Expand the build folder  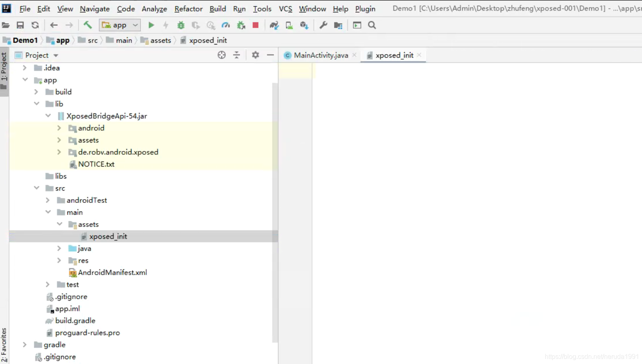pyautogui.click(x=36, y=92)
